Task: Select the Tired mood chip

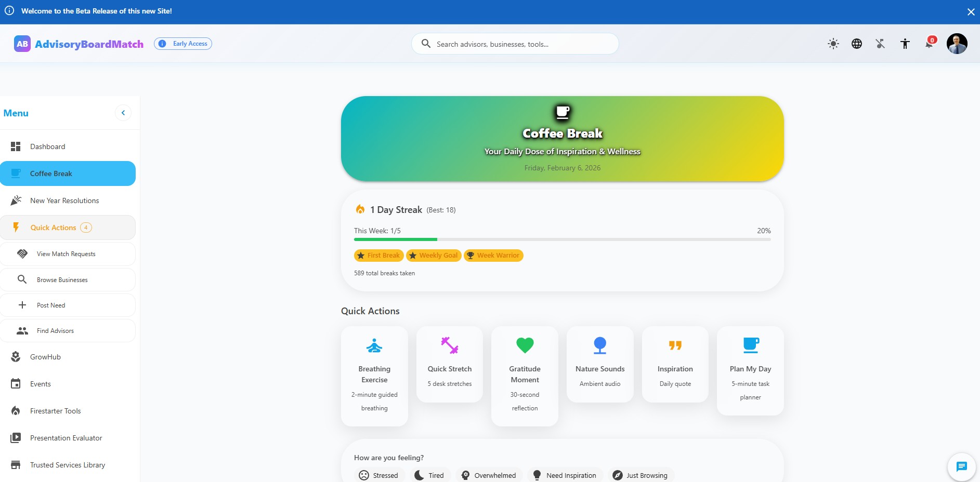Action: [x=429, y=475]
